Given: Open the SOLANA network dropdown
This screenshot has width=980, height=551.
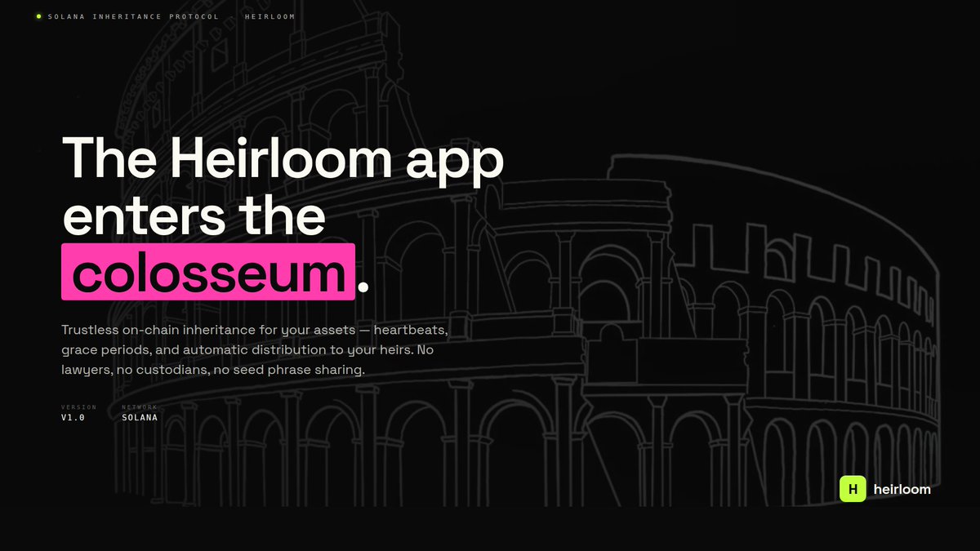Looking at the screenshot, I should pos(139,417).
